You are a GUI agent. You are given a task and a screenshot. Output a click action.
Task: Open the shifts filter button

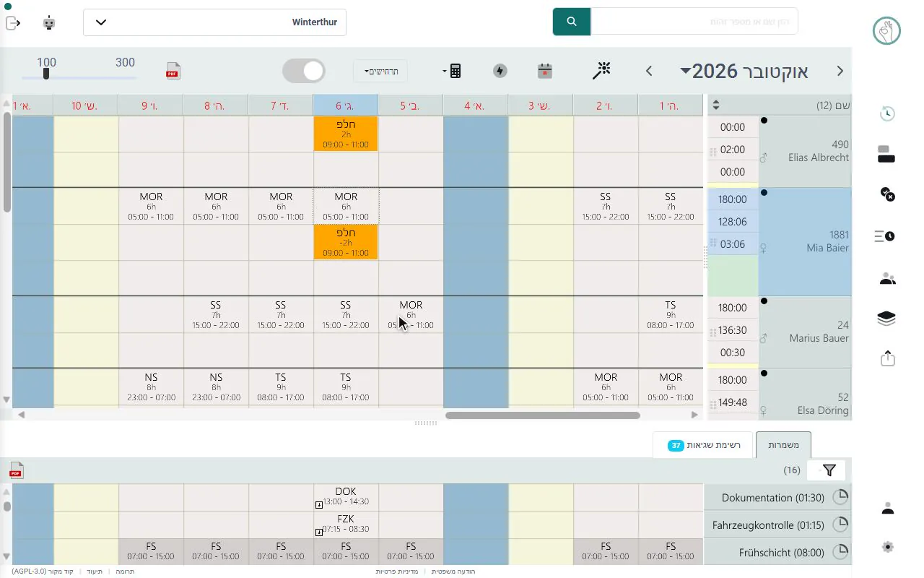pos(829,470)
